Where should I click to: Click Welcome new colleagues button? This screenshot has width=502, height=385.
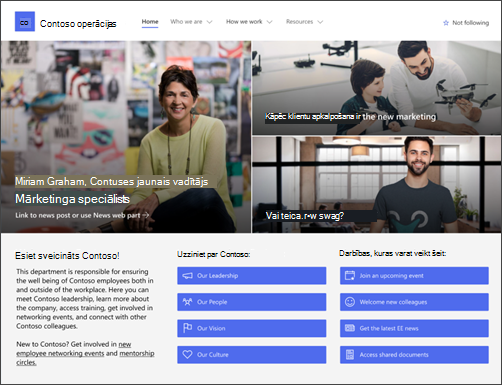[x=414, y=302]
